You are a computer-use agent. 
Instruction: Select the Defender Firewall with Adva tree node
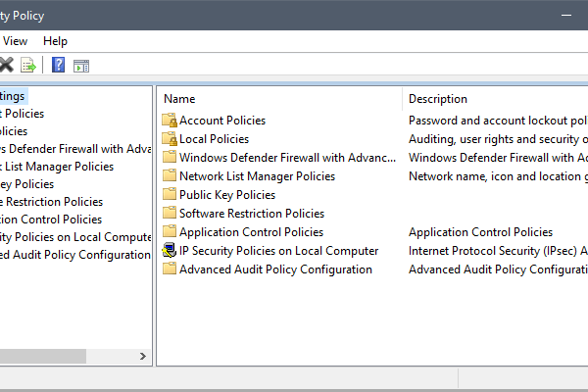pyautogui.click(x=76, y=149)
